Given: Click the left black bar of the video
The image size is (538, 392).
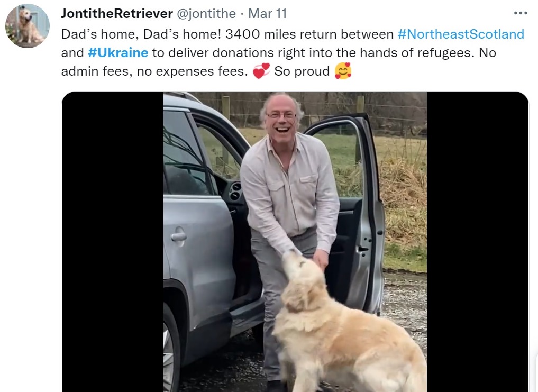Looking at the screenshot, I should (x=113, y=242).
